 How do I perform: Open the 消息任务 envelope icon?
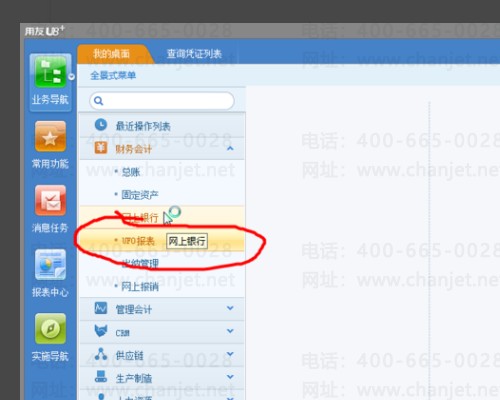pyautogui.click(x=50, y=201)
